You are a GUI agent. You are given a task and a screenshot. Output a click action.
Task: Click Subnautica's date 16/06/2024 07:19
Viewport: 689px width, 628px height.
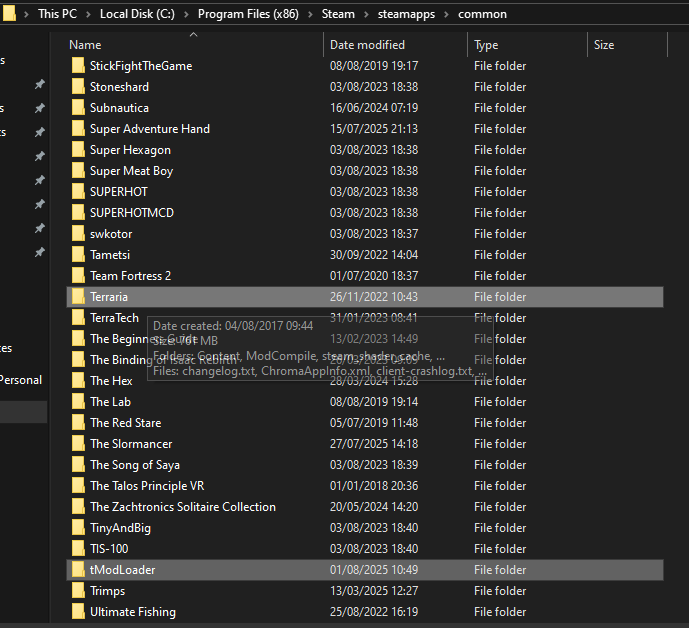click(x=374, y=108)
